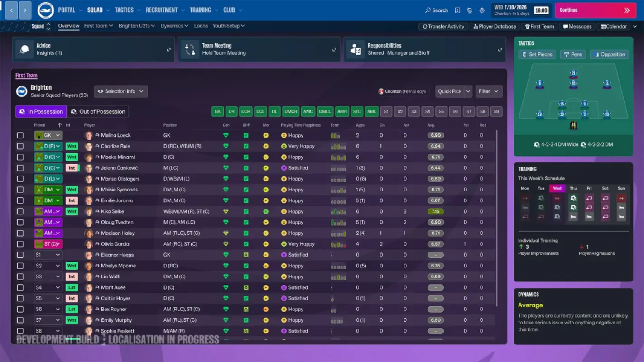Expand the Advice Insights panel arrow
This screenshot has width=644, height=362.
pyautogui.click(x=168, y=49)
